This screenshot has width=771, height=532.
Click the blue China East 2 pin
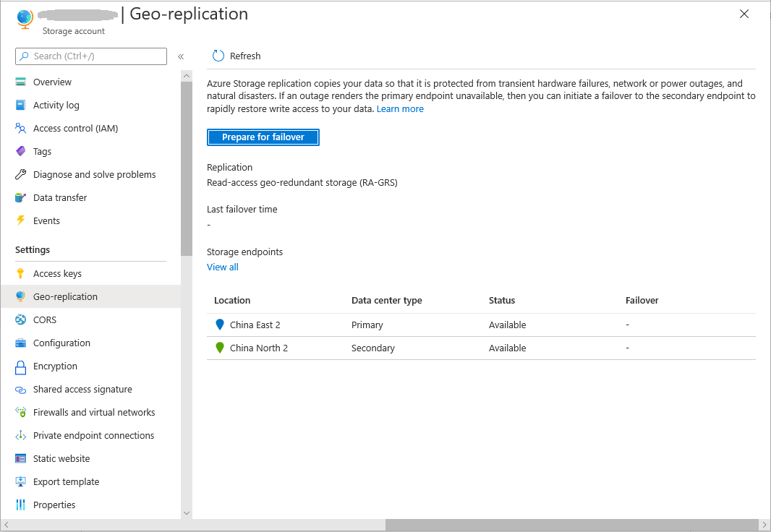(220, 325)
